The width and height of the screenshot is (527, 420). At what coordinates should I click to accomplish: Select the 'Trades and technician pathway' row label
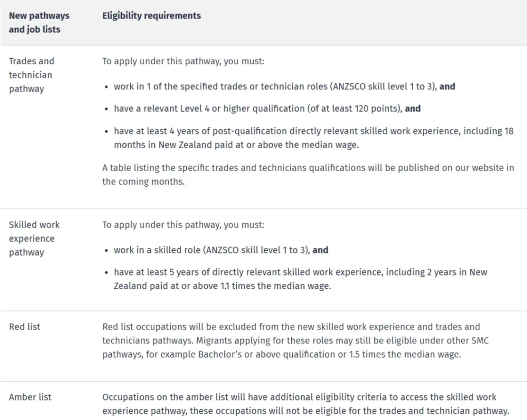click(31, 75)
